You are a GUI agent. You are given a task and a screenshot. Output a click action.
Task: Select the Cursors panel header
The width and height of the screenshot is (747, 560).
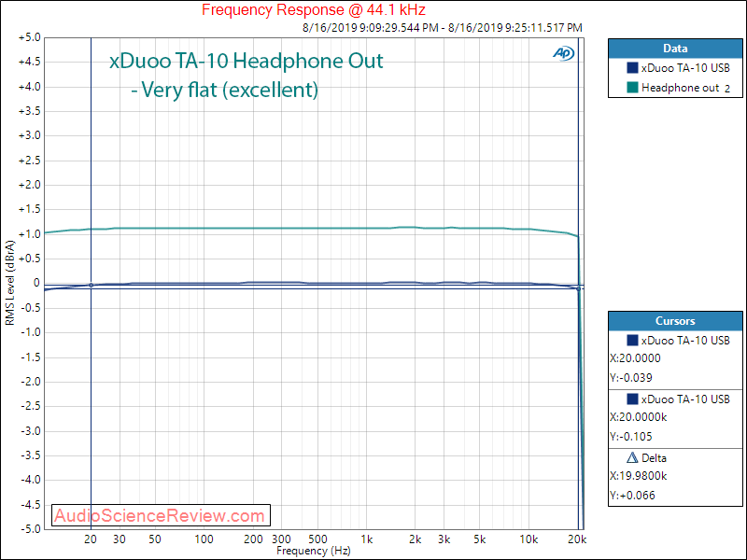click(675, 321)
